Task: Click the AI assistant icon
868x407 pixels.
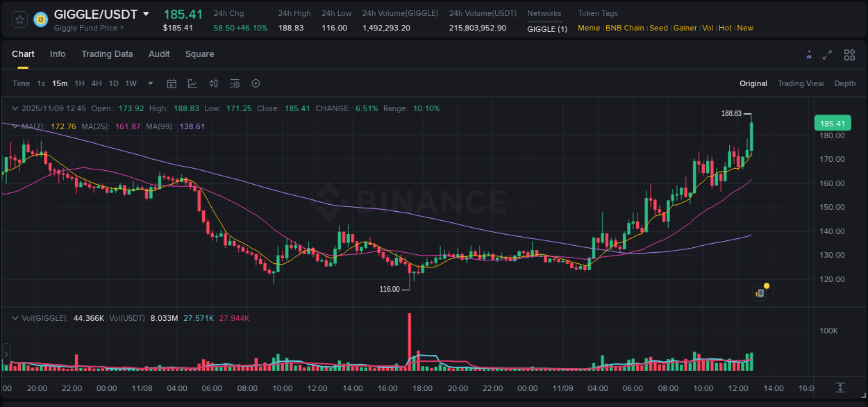Action: [808, 54]
